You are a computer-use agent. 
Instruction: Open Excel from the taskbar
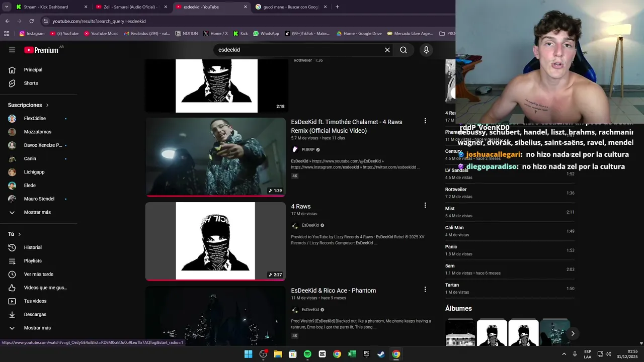(x=352, y=354)
